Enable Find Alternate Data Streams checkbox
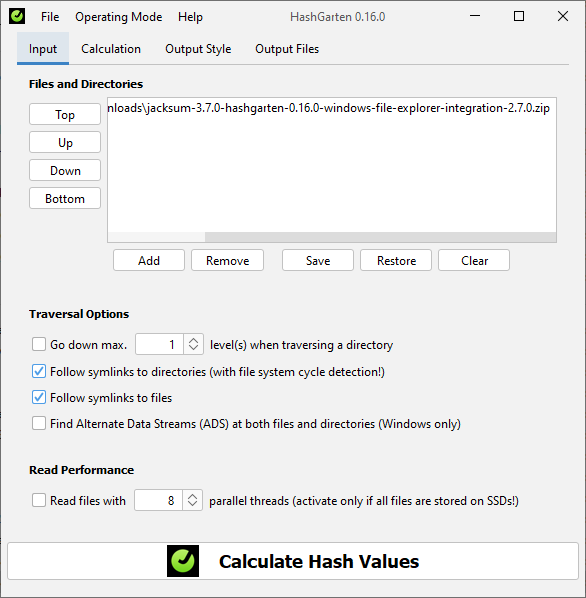 [39, 423]
